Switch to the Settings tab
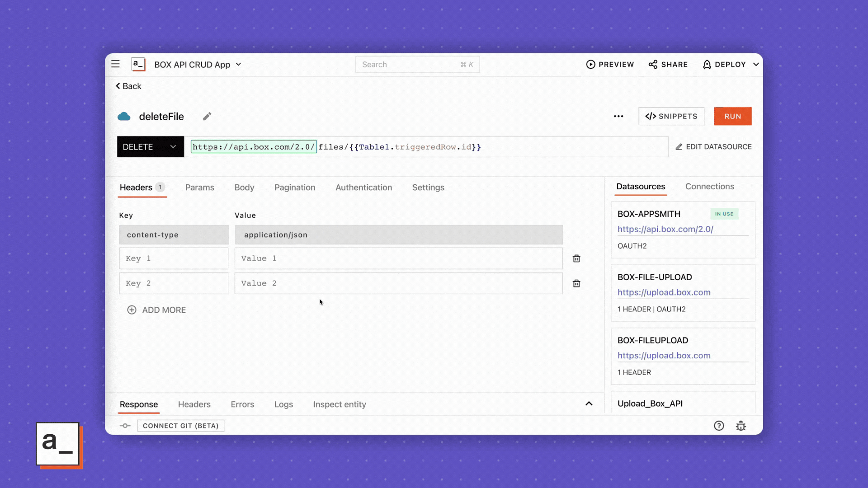 pyautogui.click(x=428, y=188)
